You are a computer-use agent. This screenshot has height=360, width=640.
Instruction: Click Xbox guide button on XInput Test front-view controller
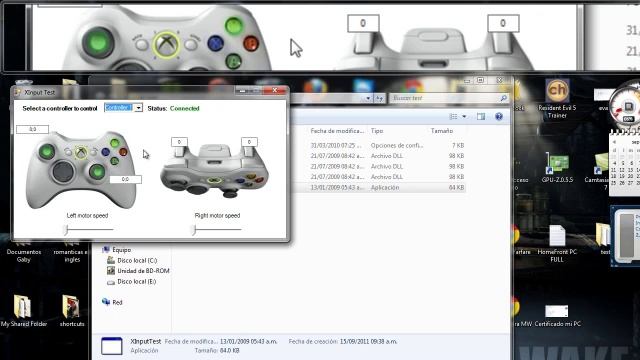tap(81, 153)
